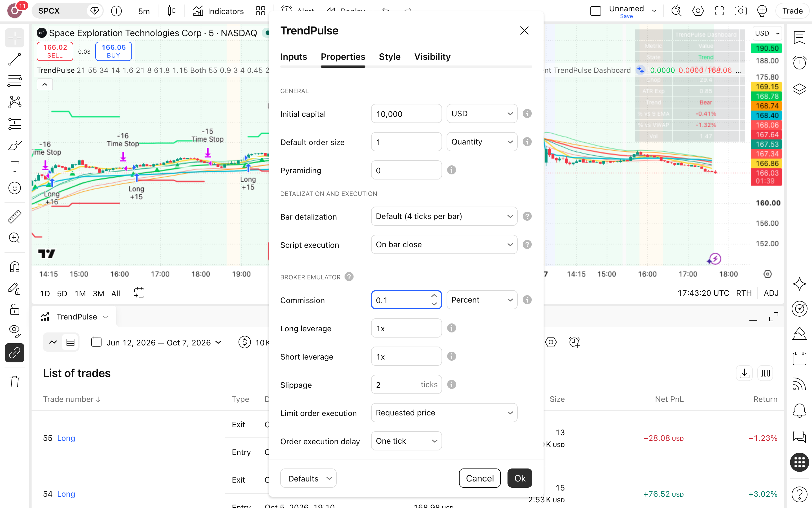Export the list of trades via download icon

pyautogui.click(x=744, y=373)
